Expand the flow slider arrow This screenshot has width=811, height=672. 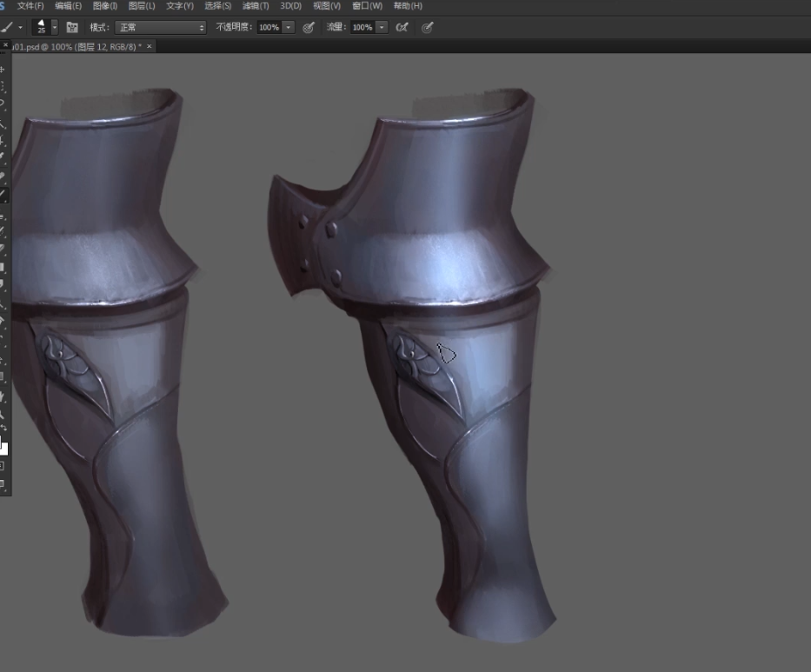[382, 28]
